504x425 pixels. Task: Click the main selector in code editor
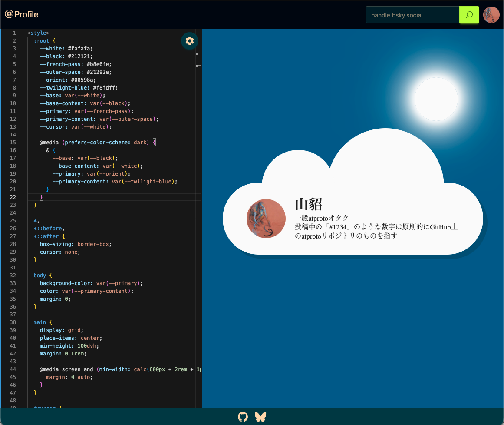pos(40,322)
